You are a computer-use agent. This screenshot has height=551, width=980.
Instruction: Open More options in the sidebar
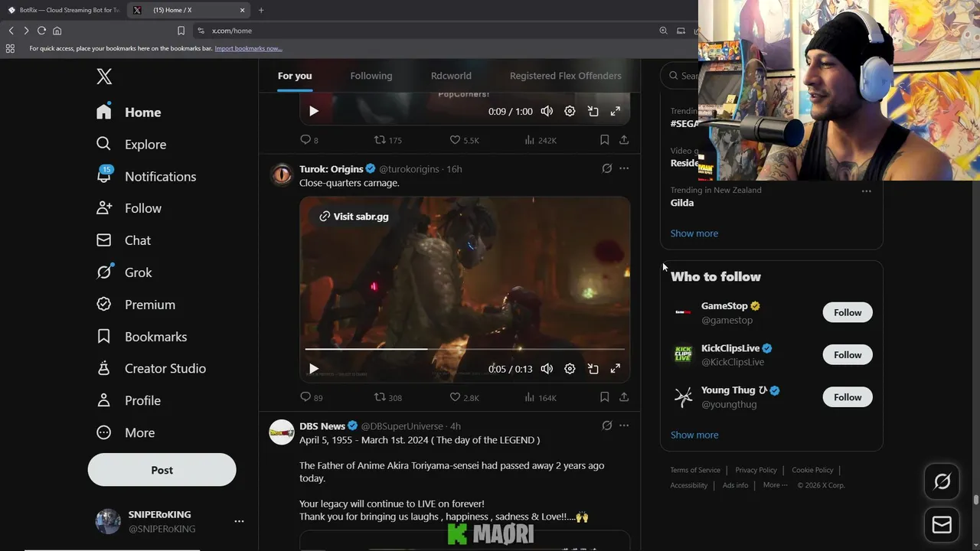pos(126,433)
